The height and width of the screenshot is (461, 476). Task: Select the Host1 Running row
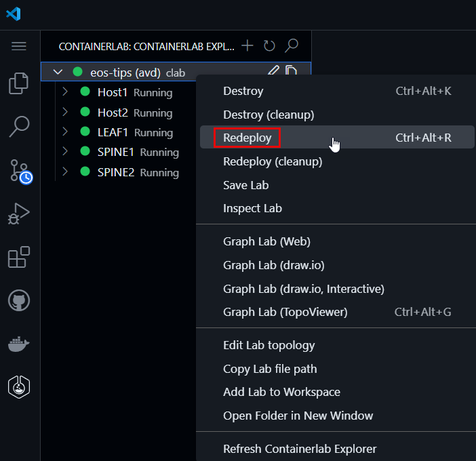(119, 92)
